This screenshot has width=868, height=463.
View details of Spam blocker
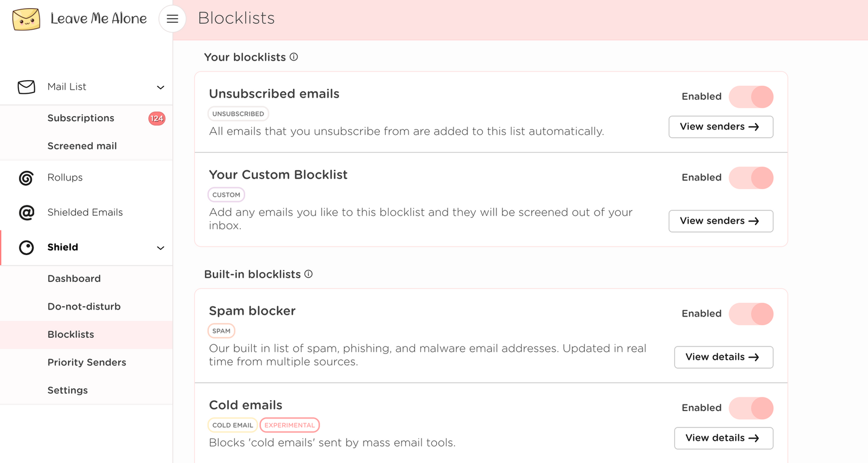pyautogui.click(x=724, y=357)
